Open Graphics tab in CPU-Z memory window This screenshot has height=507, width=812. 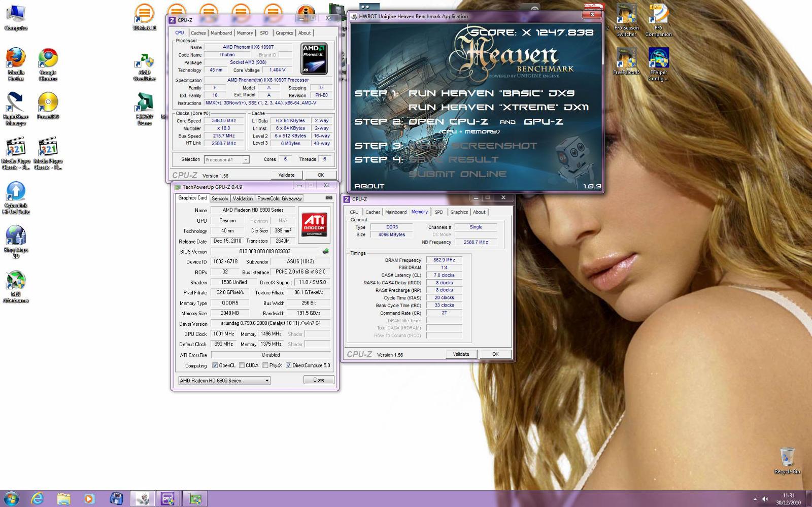point(459,212)
